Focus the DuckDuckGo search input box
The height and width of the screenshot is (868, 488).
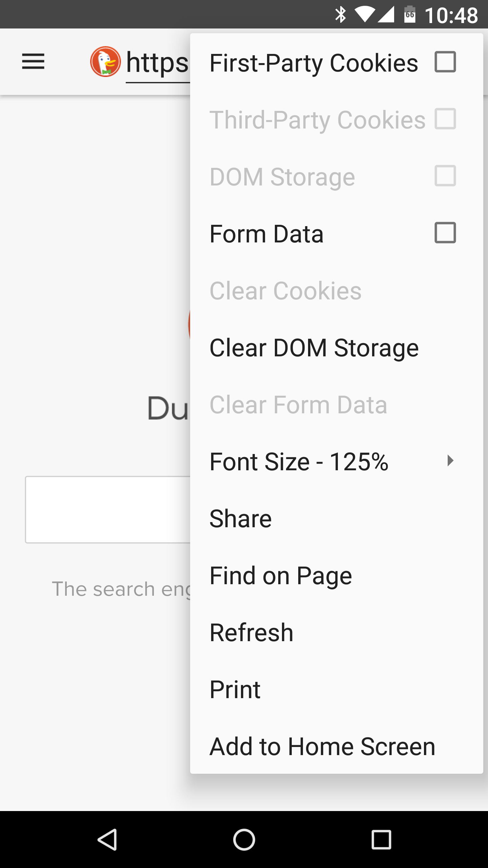[x=108, y=510]
